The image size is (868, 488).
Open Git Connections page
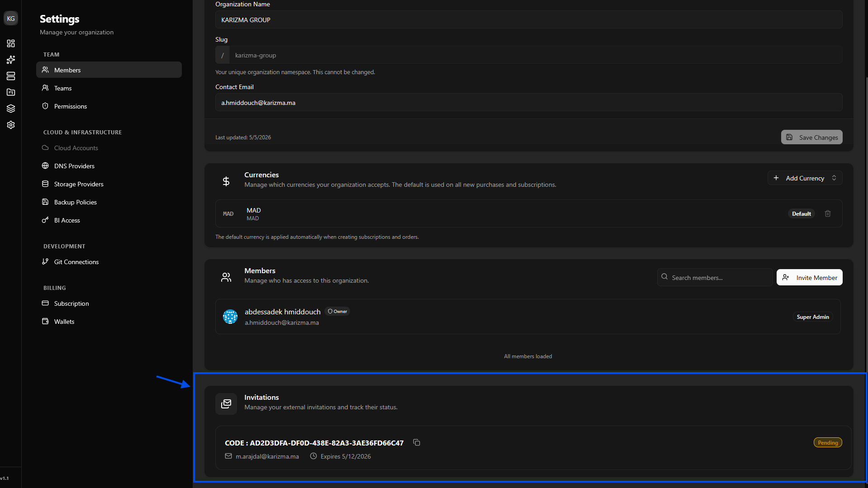tap(109, 262)
